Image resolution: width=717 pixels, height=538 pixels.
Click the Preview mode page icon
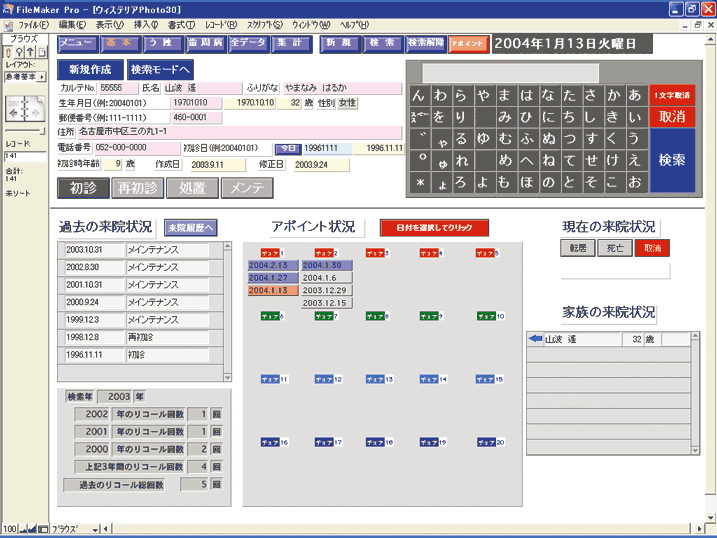pos(41,52)
